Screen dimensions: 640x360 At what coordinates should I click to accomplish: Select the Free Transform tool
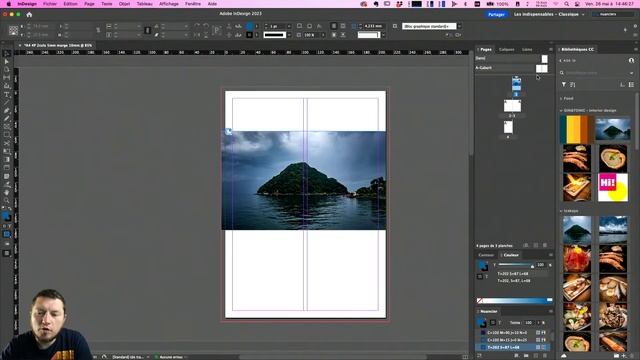(x=7, y=151)
